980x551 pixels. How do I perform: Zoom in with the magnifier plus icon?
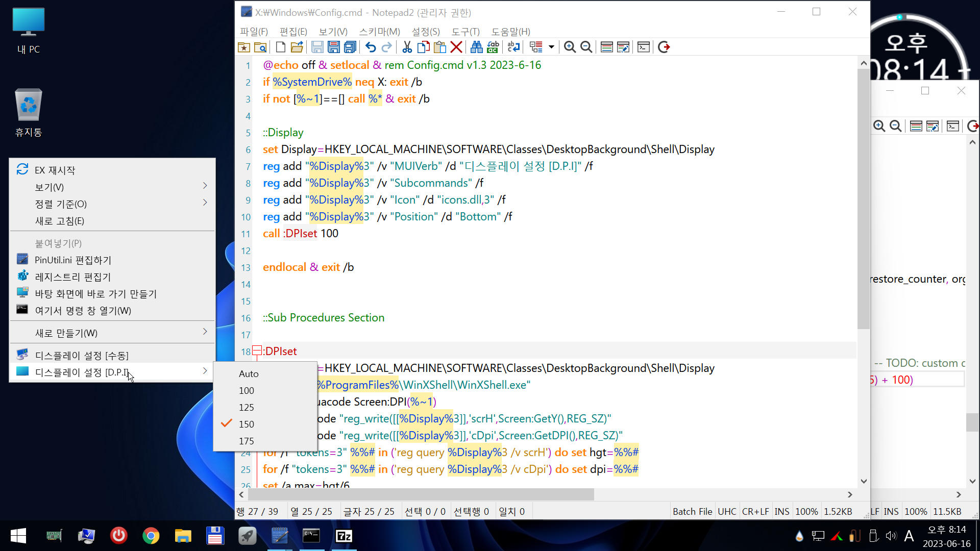570,47
